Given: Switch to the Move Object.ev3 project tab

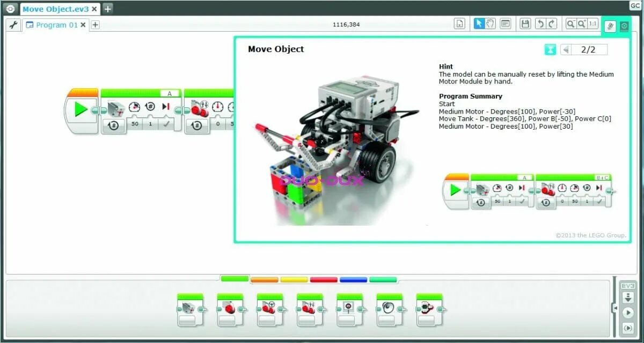Looking at the screenshot, I should (55, 9).
